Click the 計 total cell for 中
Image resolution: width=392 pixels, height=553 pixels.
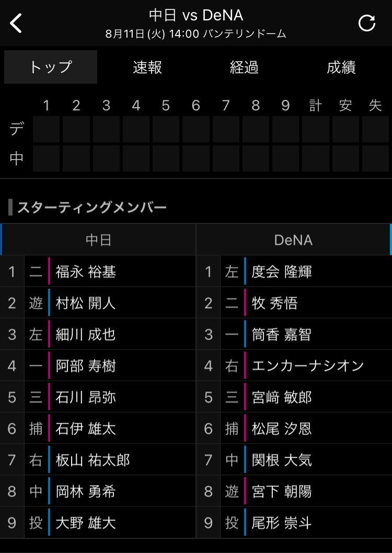click(x=316, y=159)
